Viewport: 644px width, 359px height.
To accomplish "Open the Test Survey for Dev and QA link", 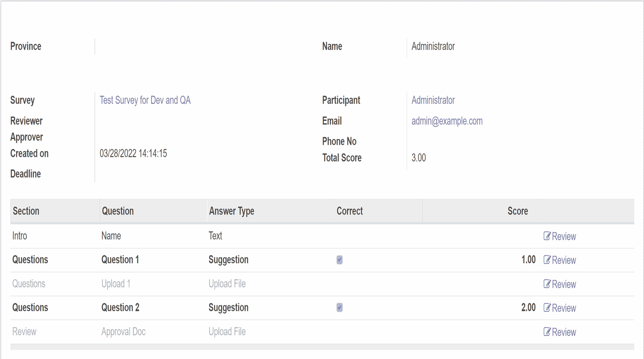I will pyautogui.click(x=145, y=100).
